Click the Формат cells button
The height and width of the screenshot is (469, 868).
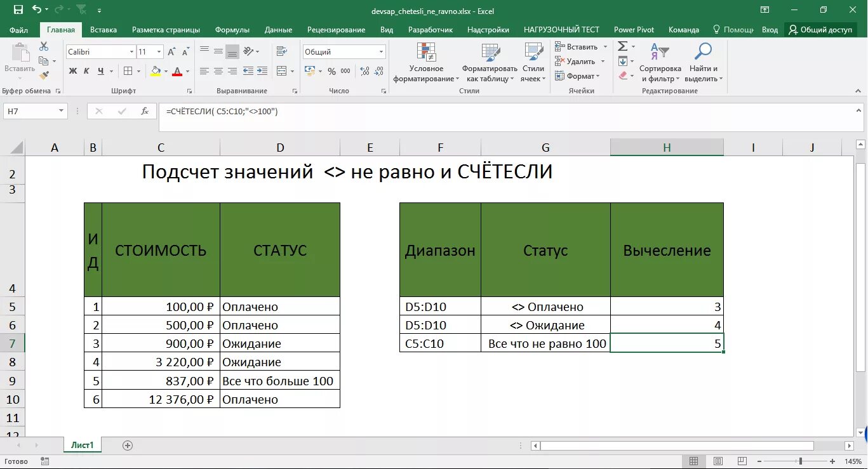point(577,76)
